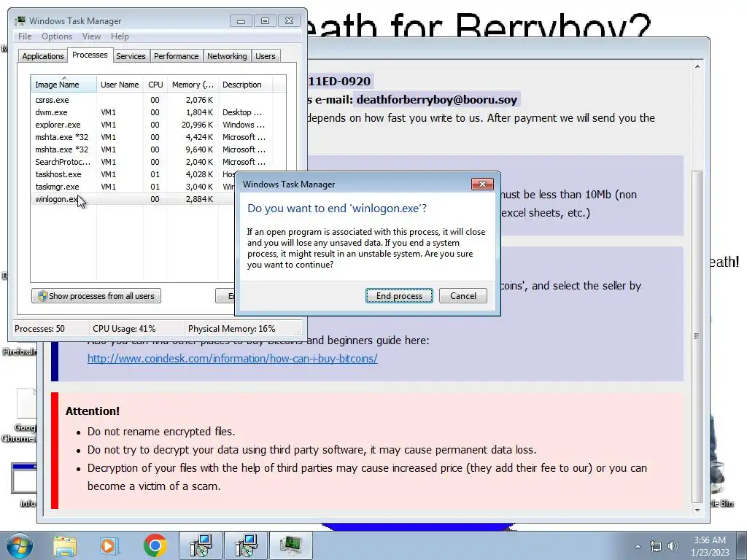Click the network tray icon
The height and width of the screenshot is (560, 747).
pos(656,546)
